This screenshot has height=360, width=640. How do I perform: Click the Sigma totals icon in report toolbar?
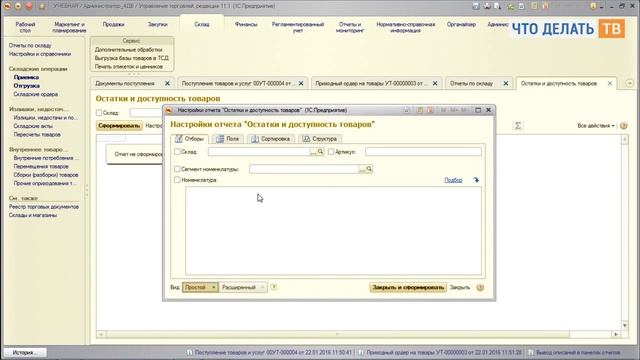(518, 126)
